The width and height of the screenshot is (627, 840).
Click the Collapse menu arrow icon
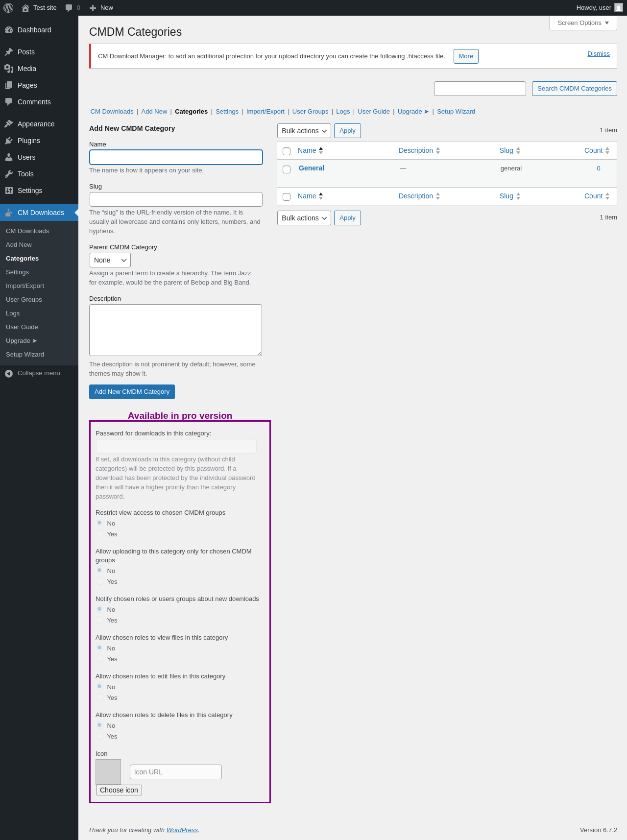click(9, 374)
